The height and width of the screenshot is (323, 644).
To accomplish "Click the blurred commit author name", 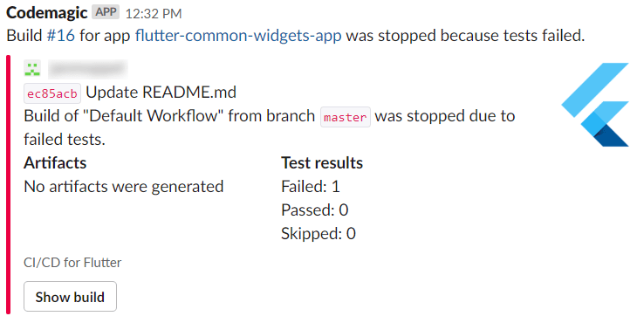I will (x=88, y=69).
